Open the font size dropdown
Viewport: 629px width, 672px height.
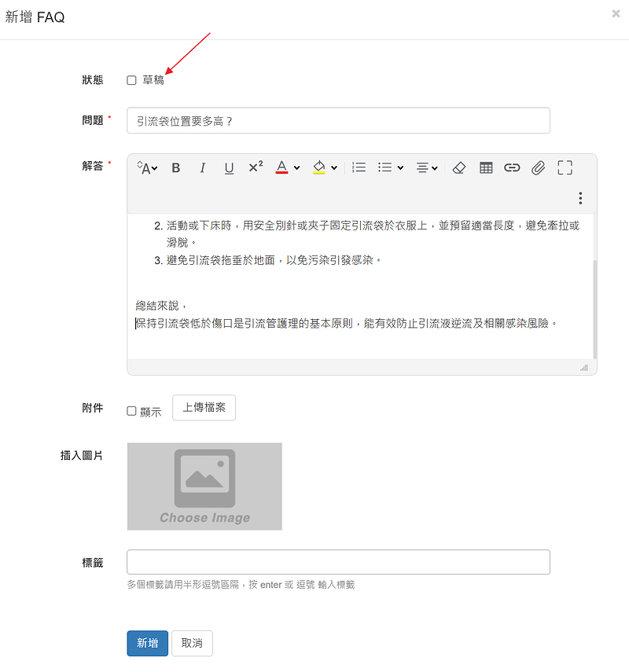point(147,167)
